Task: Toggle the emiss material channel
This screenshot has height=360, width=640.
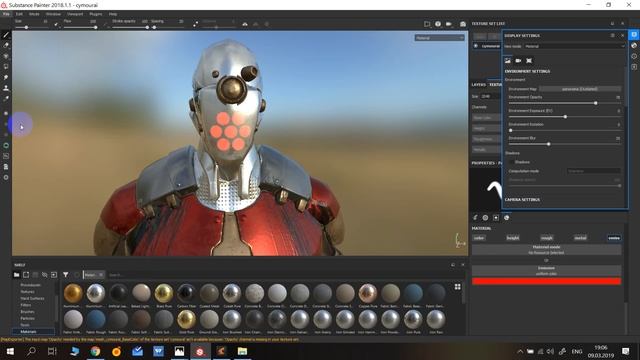Action: (x=614, y=238)
